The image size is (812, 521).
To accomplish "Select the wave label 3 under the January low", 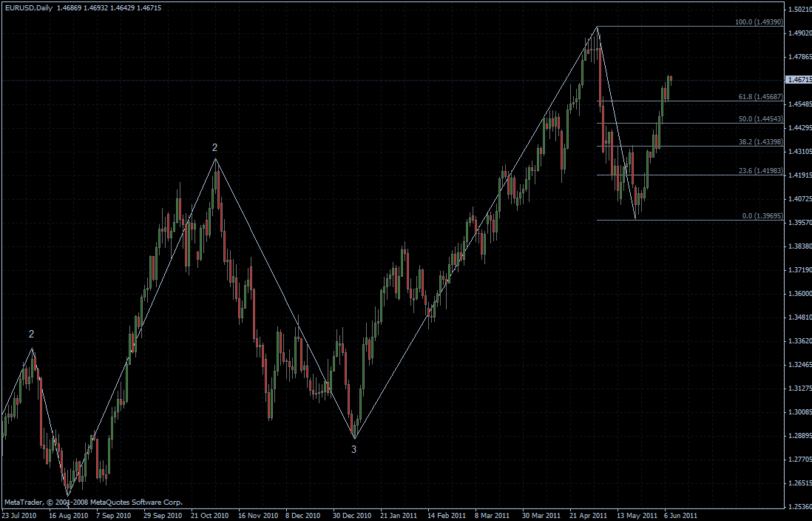I will pos(353,449).
